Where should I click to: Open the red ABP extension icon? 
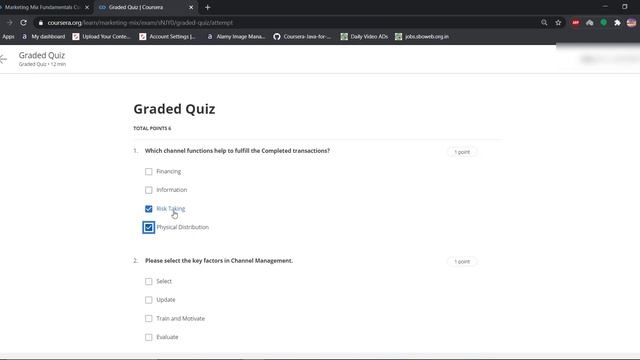(x=576, y=23)
